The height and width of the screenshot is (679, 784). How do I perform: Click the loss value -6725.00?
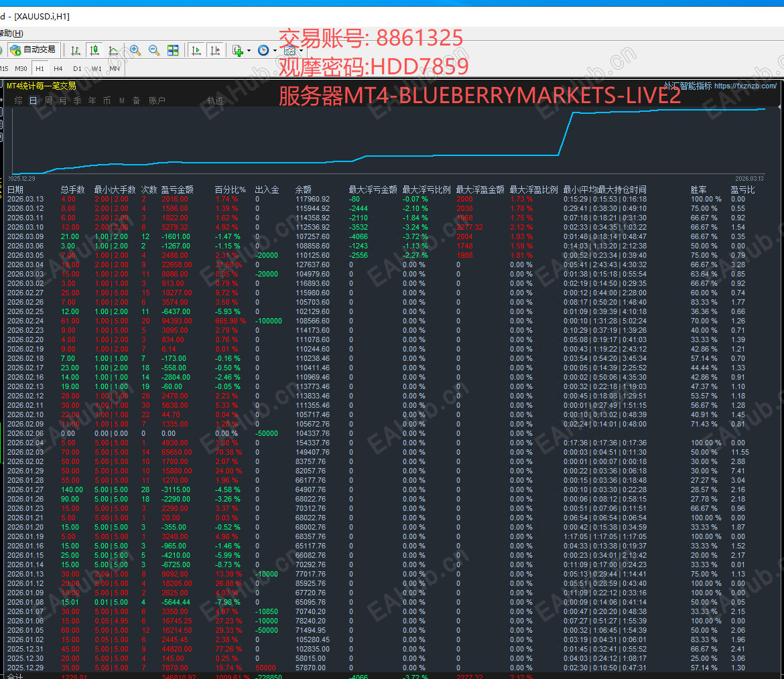coord(176,564)
